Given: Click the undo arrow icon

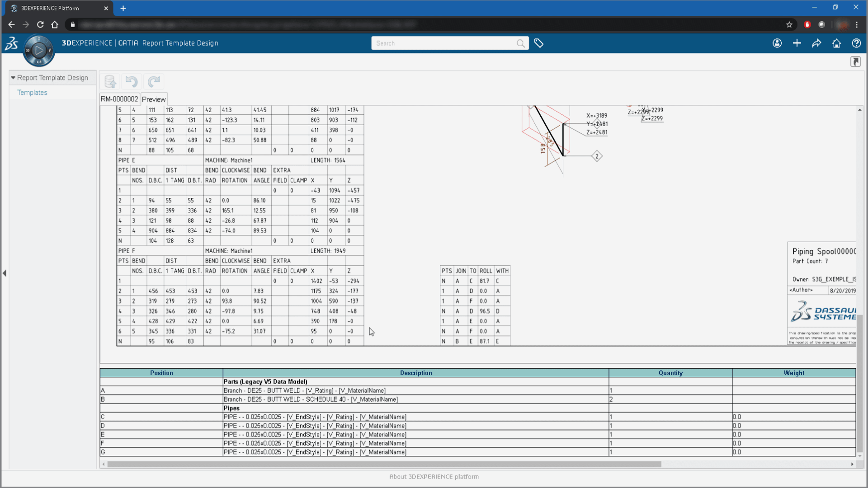Looking at the screenshot, I should pos(132,81).
